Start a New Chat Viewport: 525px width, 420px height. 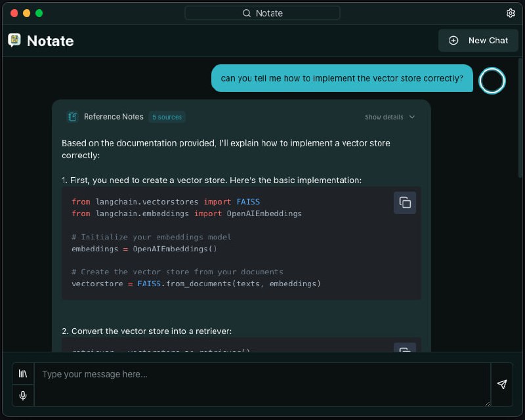coord(478,40)
